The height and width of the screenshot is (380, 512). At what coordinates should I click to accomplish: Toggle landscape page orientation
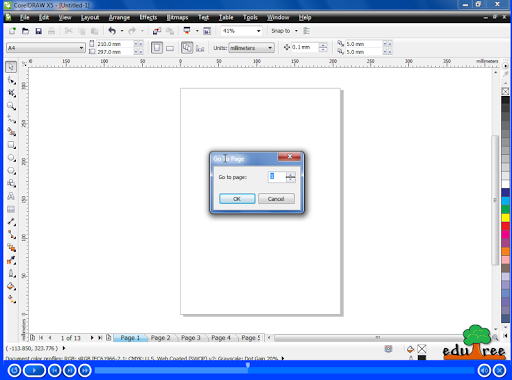click(170, 48)
